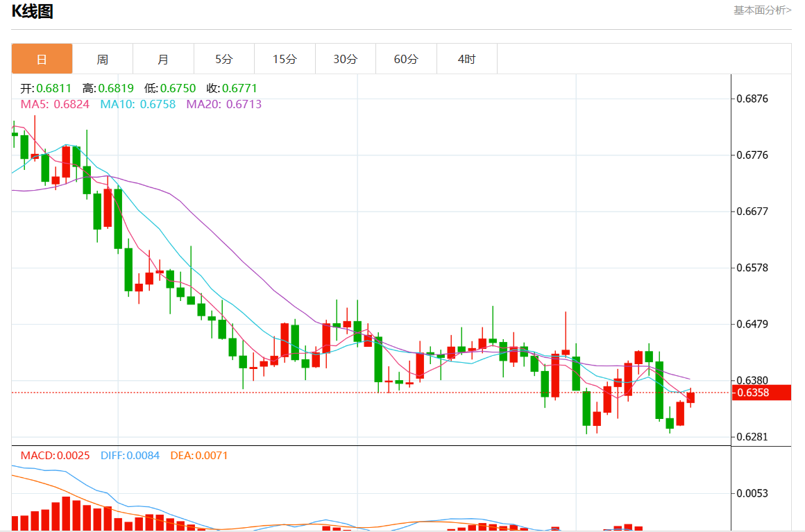Click the DIFF:0.0084 value

(x=130, y=456)
